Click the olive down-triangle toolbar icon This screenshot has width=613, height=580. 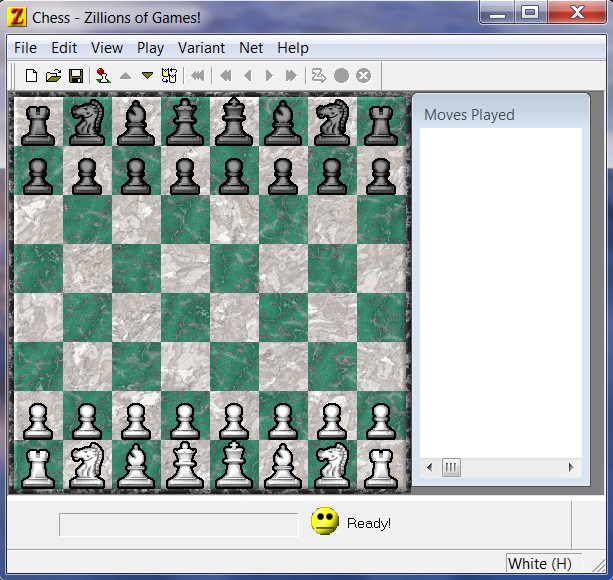pyautogui.click(x=147, y=75)
